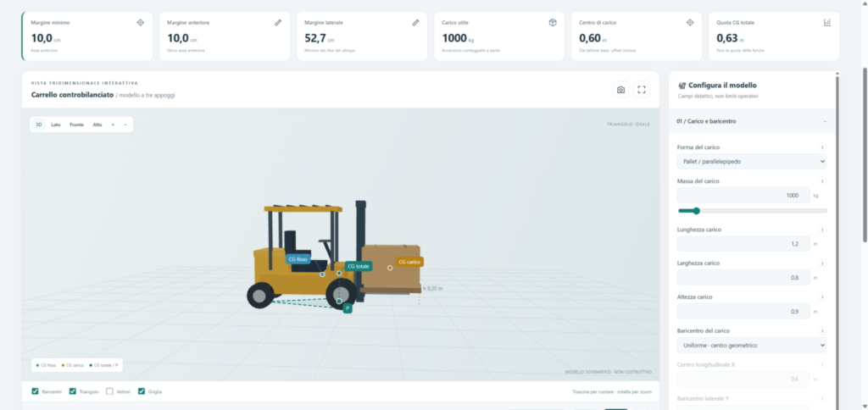The height and width of the screenshot is (410, 868).
Task: Switch to the Lato view
Action: [x=56, y=125]
